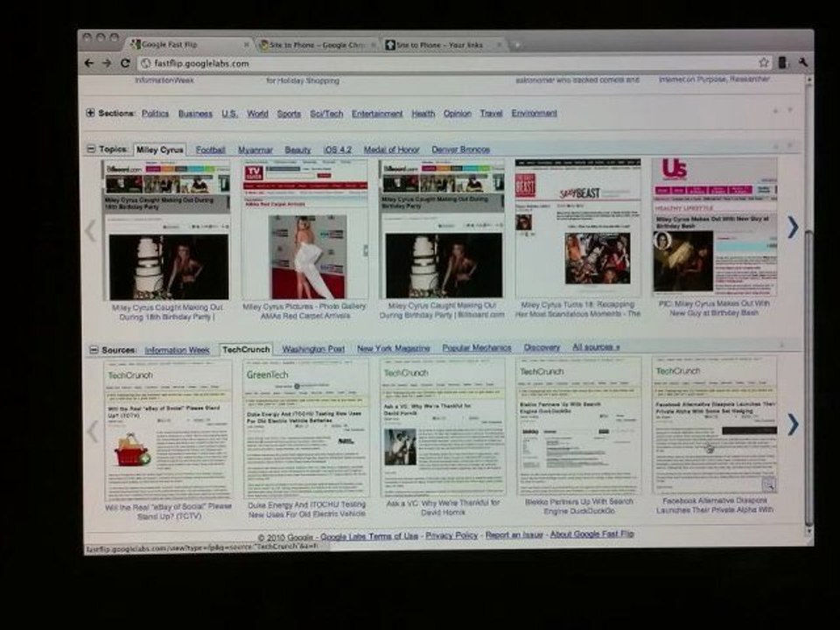Open the Opinion section
The width and height of the screenshot is (840, 630).
[x=457, y=114]
